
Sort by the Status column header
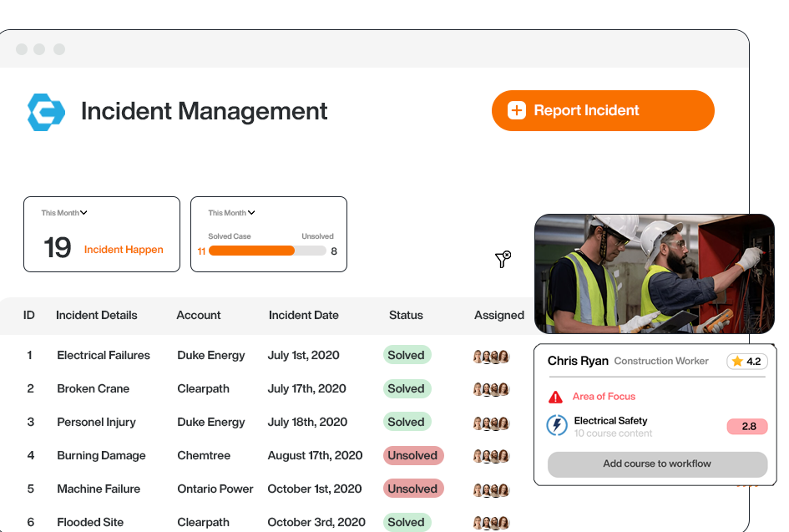coord(406,316)
